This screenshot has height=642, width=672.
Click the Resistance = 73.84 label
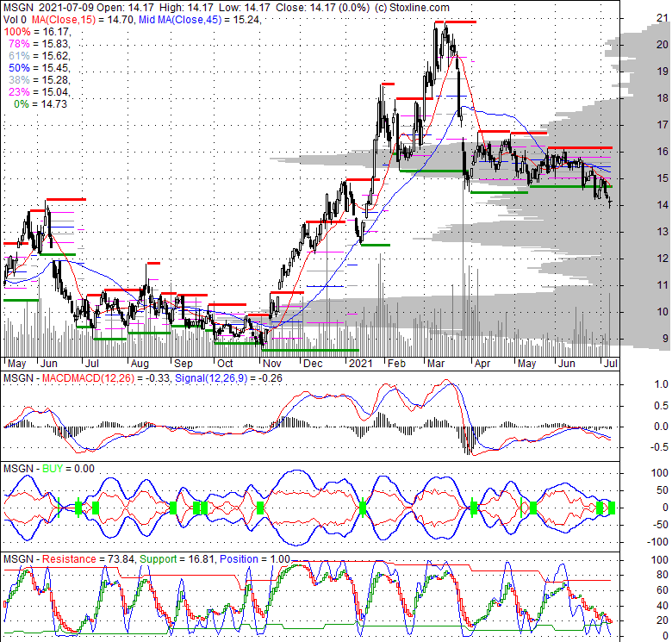pyautogui.click(x=89, y=559)
